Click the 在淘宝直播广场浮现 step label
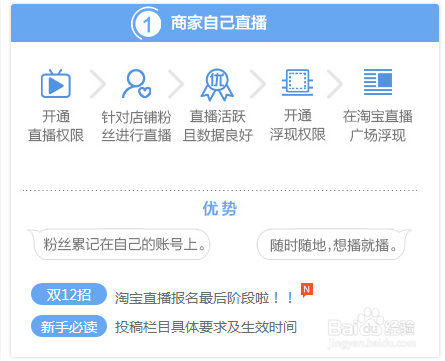 coord(378,126)
